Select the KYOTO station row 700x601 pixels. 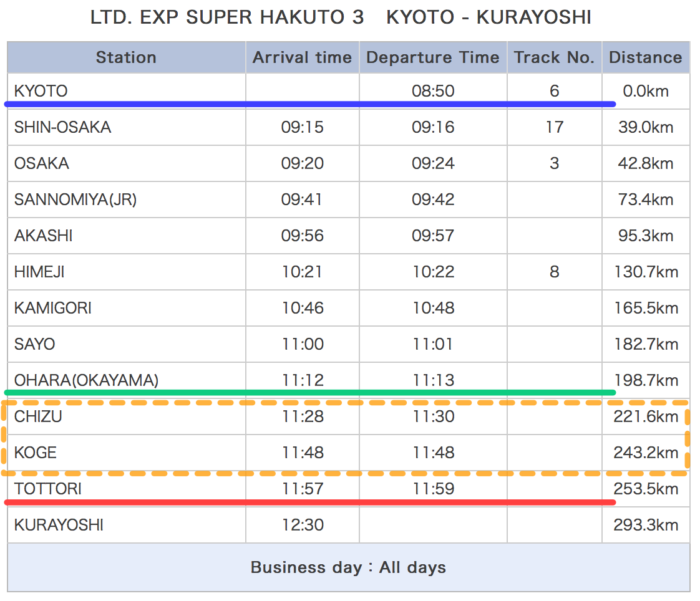pos(349,91)
